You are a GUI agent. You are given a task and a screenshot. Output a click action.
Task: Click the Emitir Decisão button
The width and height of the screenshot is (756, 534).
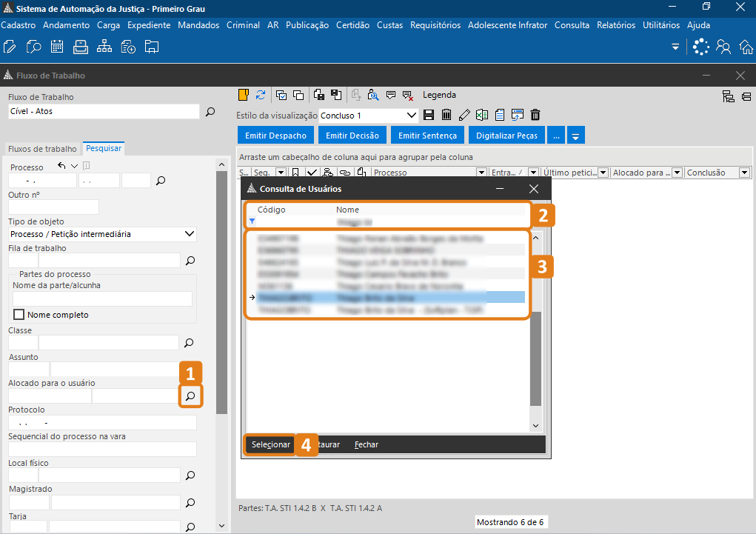click(352, 135)
